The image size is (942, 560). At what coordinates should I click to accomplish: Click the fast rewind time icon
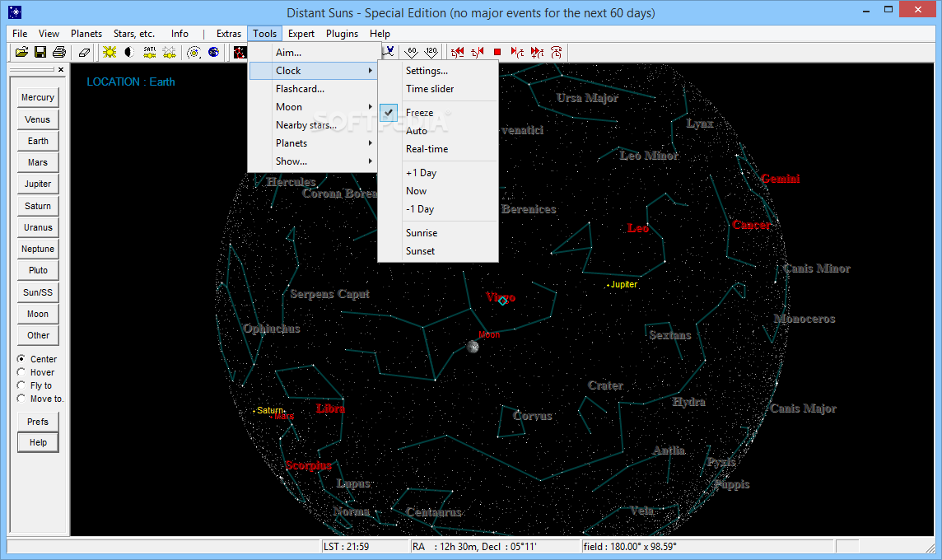pos(458,52)
